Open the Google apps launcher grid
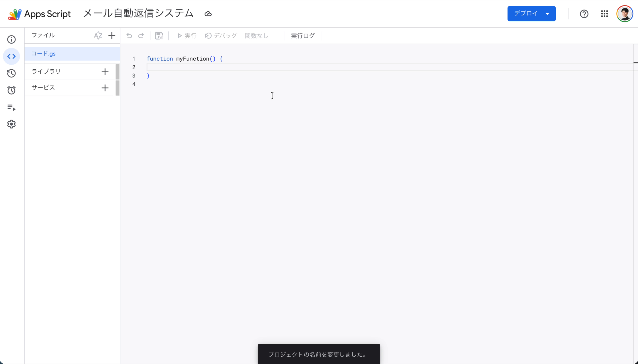 pos(604,14)
